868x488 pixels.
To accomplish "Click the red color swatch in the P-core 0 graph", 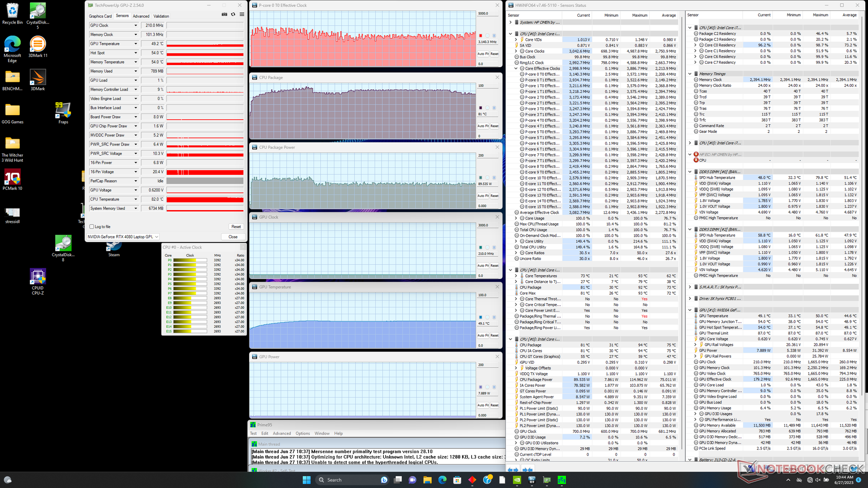I will coord(481,35).
